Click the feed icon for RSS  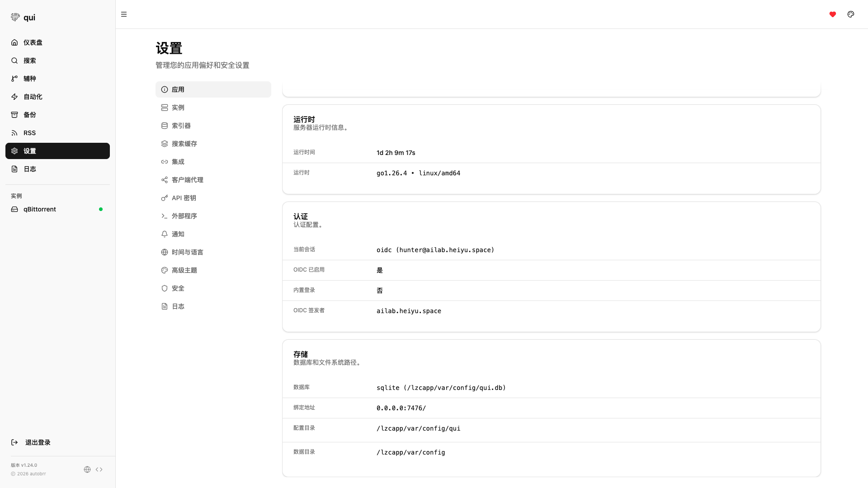(x=14, y=133)
